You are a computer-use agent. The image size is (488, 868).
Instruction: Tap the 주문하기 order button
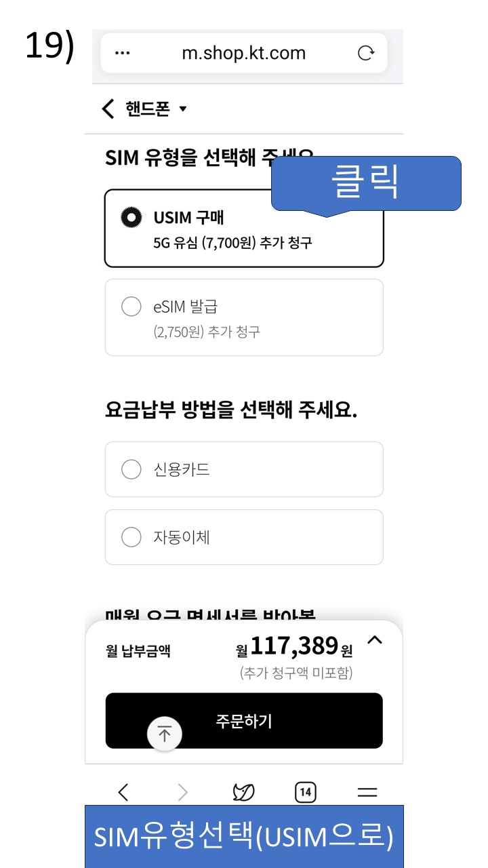[244, 720]
